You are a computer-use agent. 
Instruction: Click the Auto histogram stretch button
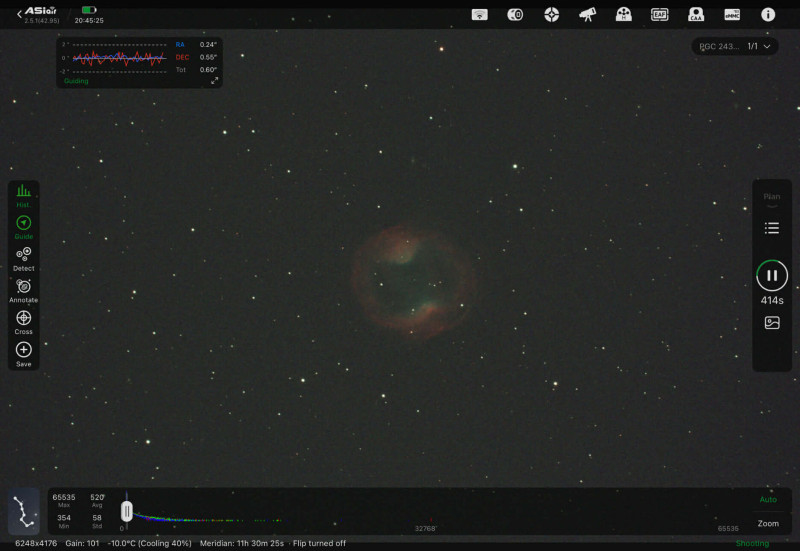coord(768,499)
